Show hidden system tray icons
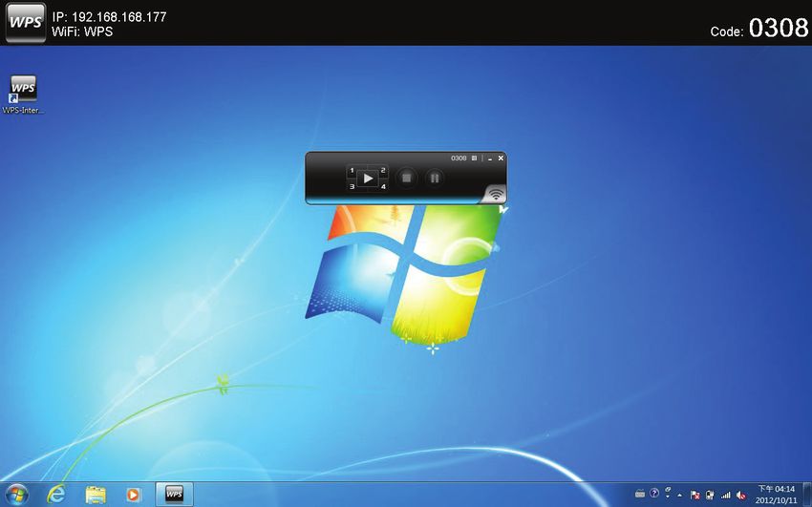The width and height of the screenshot is (812, 507). coord(680,496)
